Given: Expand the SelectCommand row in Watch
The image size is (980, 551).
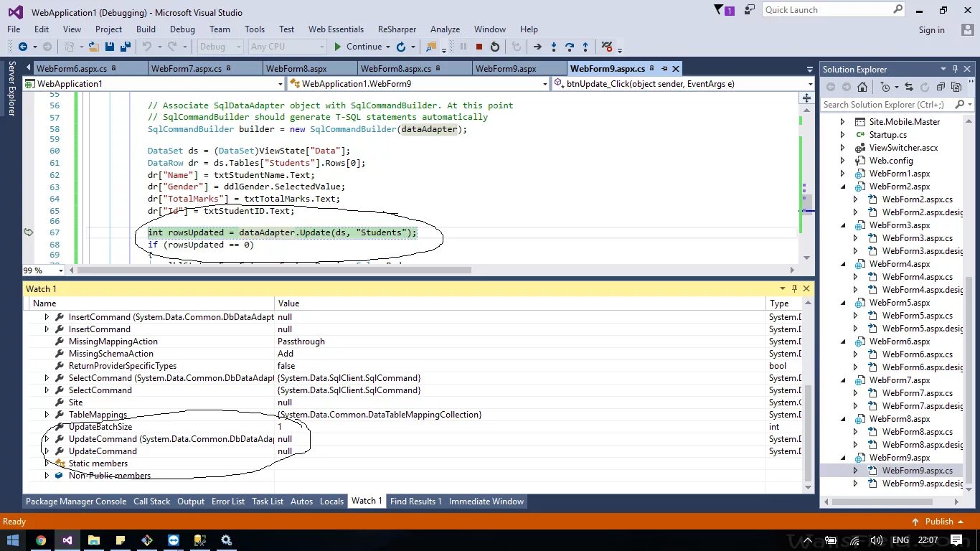Looking at the screenshot, I should pos(47,390).
